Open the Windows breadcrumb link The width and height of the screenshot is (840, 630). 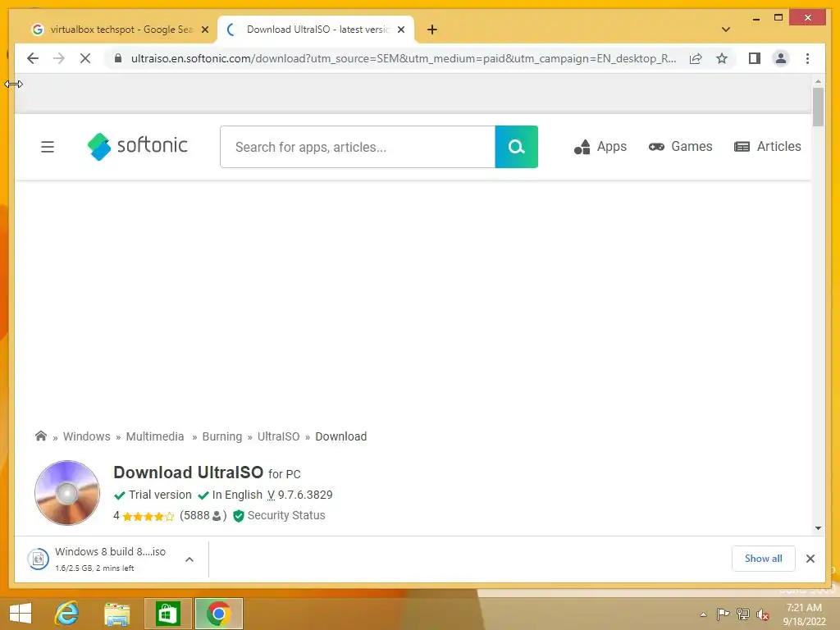point(87,436)
